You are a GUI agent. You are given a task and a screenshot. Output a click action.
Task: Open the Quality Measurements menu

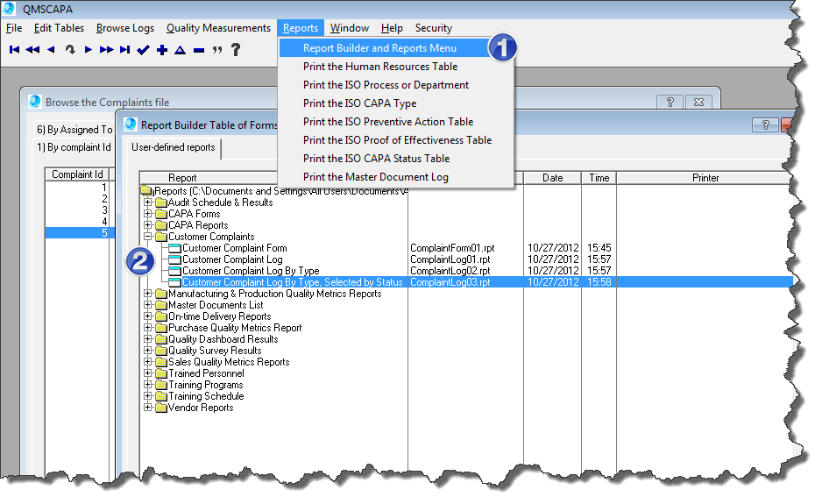(218, 28)
